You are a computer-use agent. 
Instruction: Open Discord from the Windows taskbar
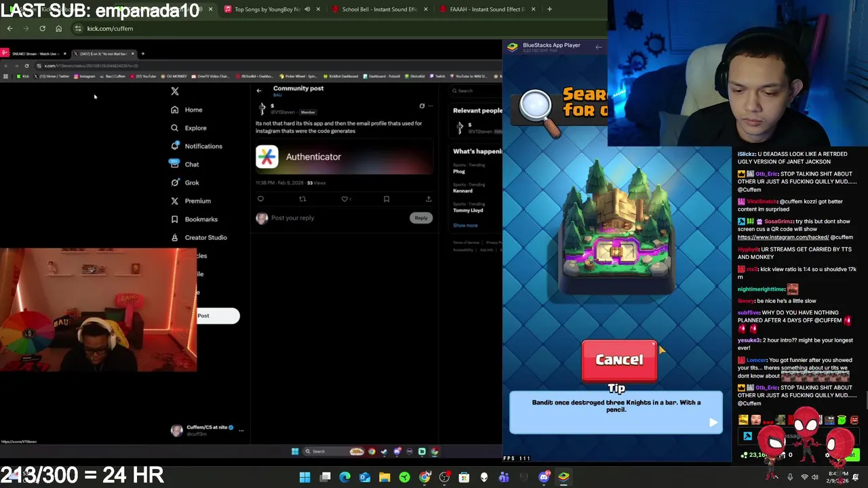[544, 478]
